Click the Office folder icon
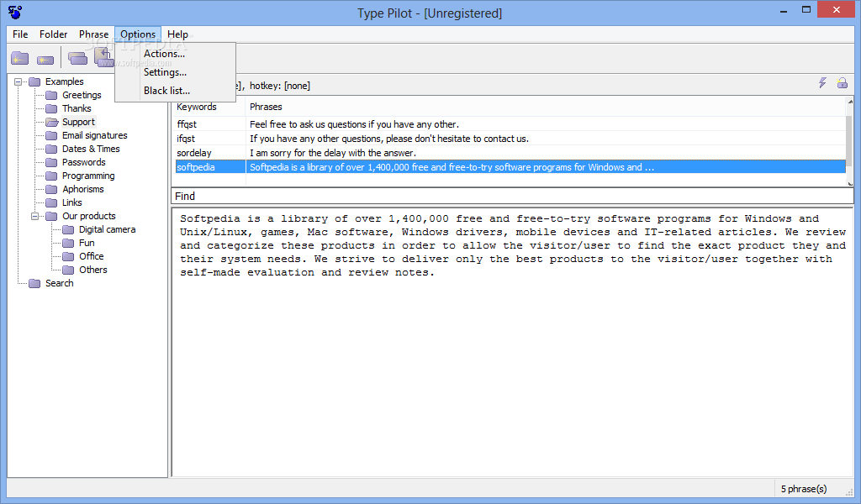 coord(69,257)
